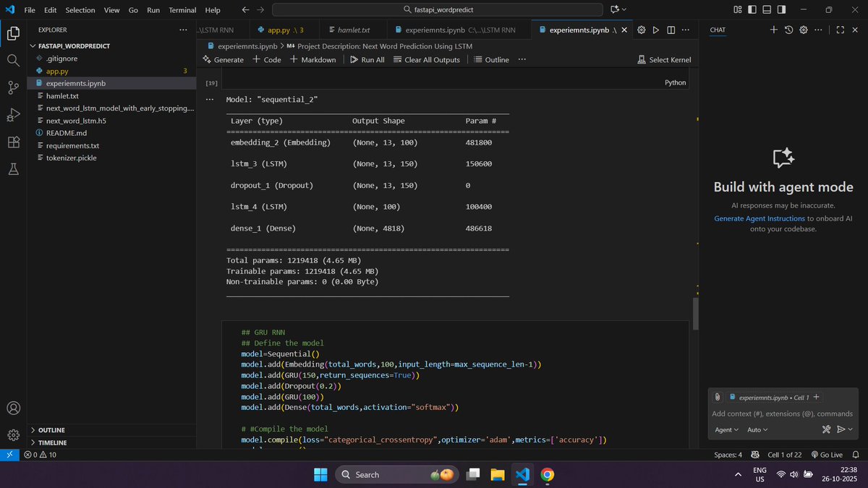Toggle the bottom Panel layout button
Image resolution: width=868 pixels, height=488 pixels.
pyautogui.click(x=767, y=10)
